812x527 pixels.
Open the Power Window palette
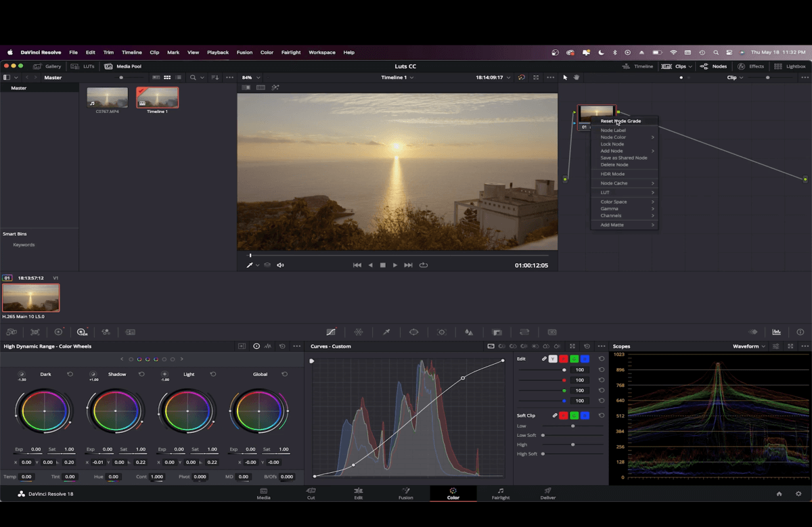point(414,332)
